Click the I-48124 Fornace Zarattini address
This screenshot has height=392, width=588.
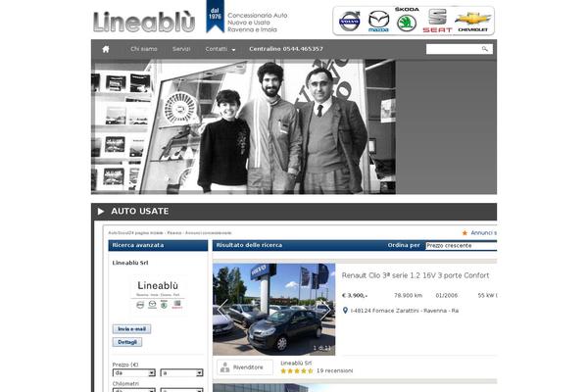[404, 311]
